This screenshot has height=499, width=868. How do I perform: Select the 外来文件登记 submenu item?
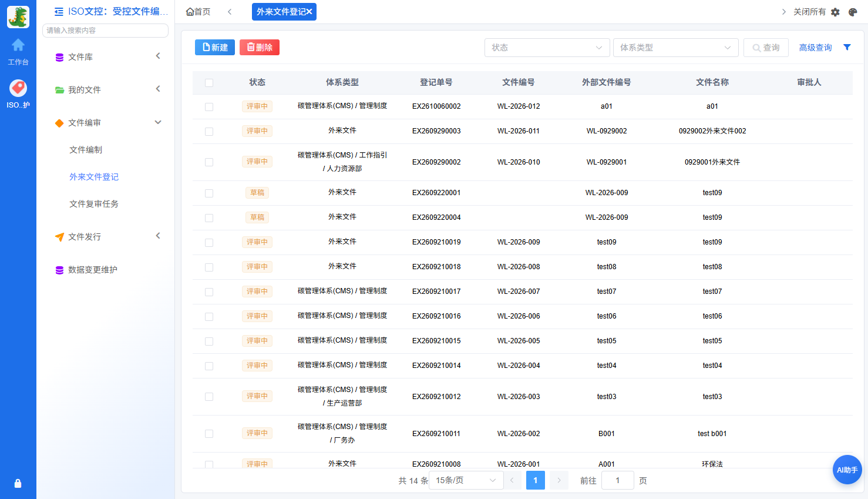[94, 177]
